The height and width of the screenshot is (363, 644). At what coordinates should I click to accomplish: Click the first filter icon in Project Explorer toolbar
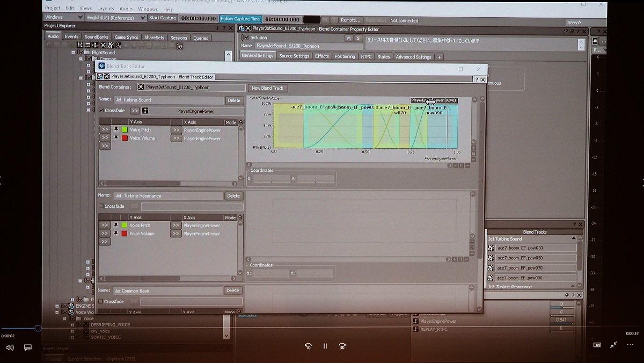pyautogui.click(x=80, y=45)
